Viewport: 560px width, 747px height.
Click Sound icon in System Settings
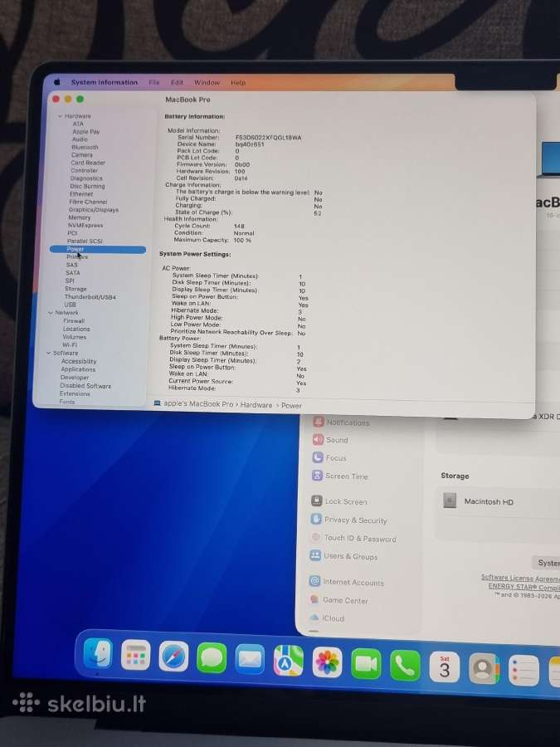[x=318, y=439]
